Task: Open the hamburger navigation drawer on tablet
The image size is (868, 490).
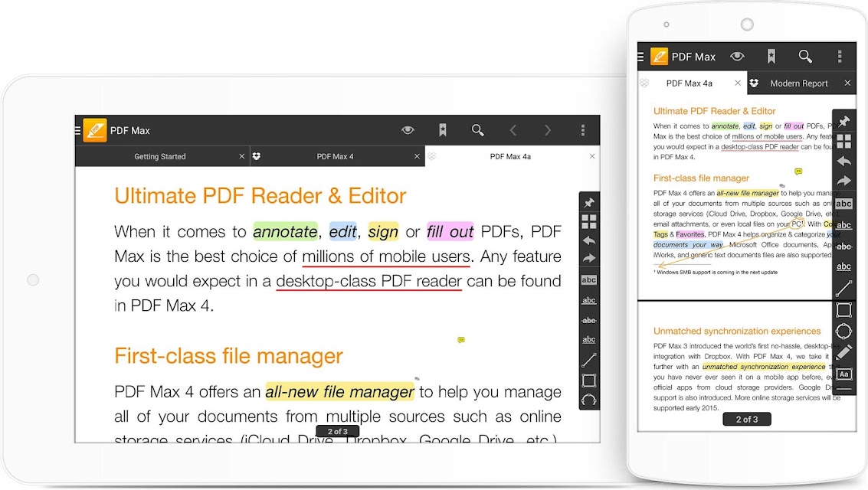Action: click(77, 130)
